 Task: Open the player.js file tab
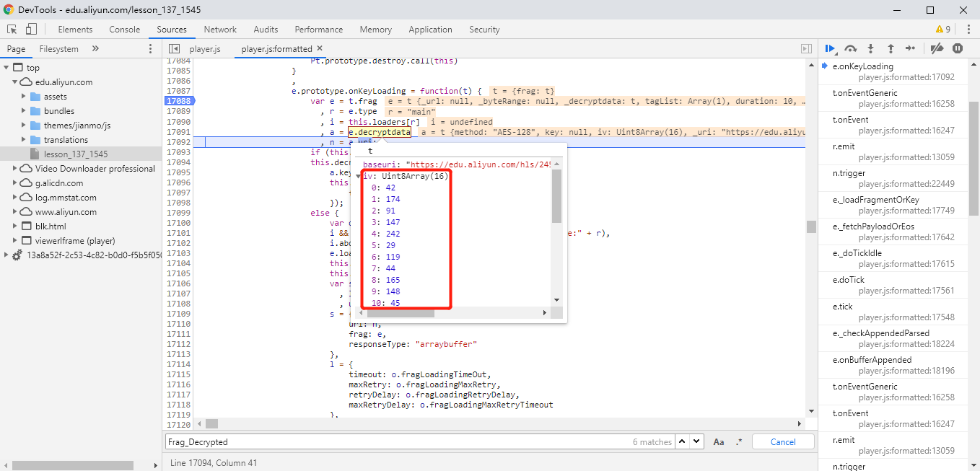205,48
